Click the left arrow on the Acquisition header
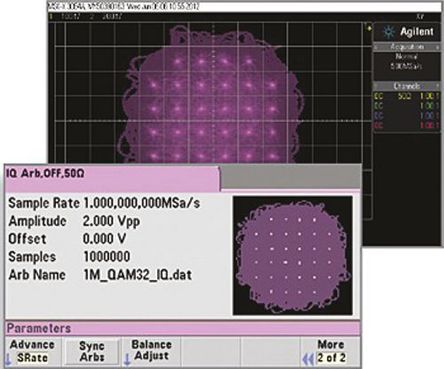The image size is (444, 369). tap(376, 47)
